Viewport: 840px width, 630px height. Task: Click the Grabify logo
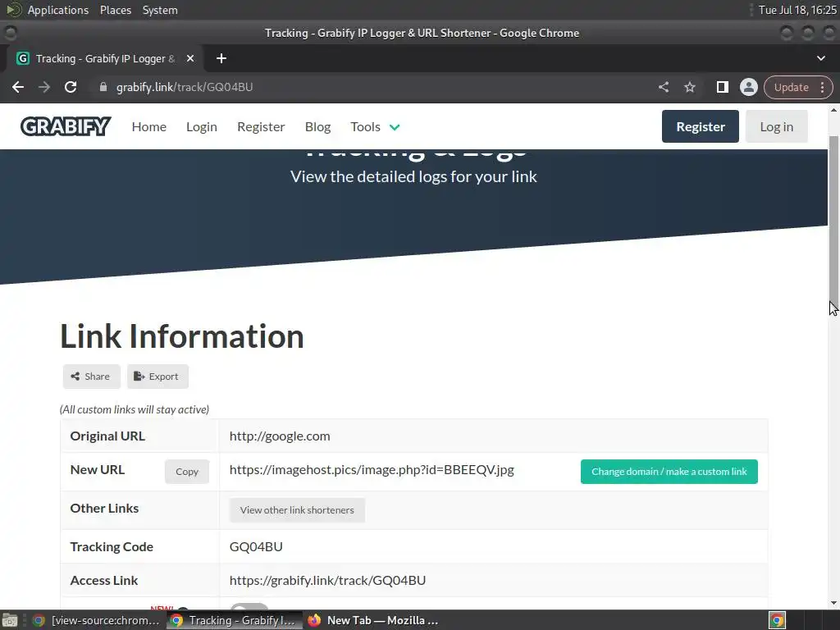pos(66,126)
